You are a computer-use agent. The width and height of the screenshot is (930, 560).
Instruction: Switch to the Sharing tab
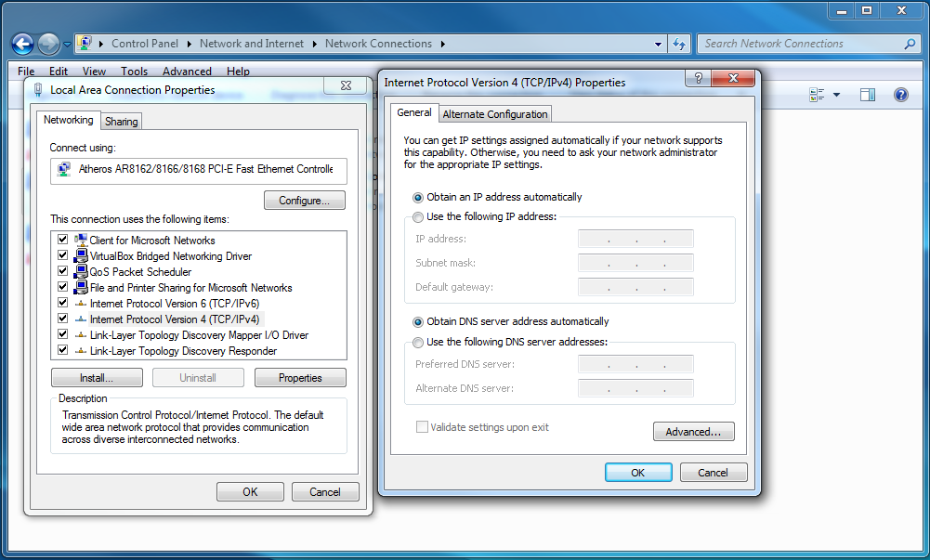pos(121,122)
